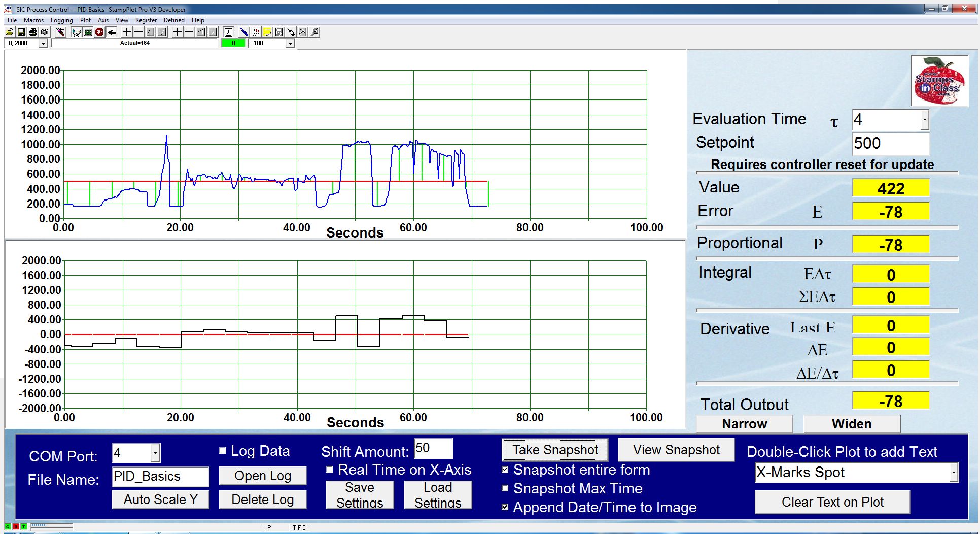Click the green 0 indicator box
The height and width of the screenshot is (534, 980).
click(233, 44)
